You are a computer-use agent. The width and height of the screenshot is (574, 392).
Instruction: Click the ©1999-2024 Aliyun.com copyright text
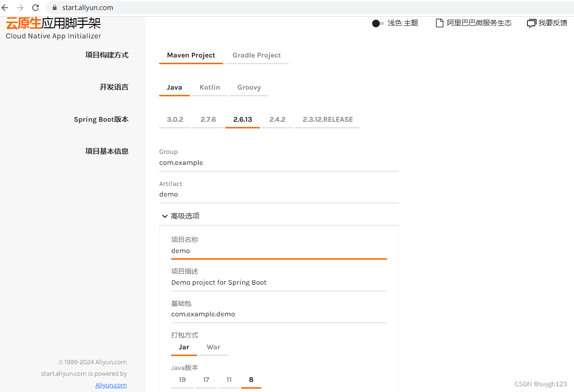(93, 362)
